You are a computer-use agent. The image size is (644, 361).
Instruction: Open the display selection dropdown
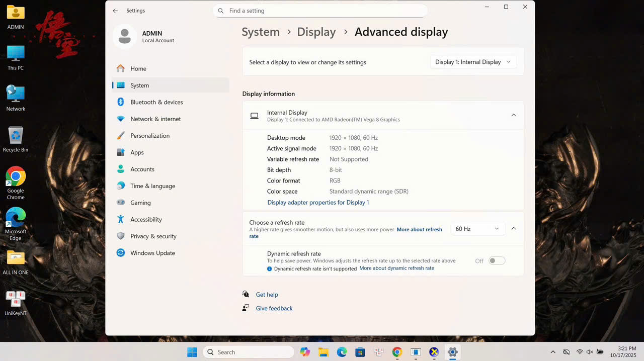(473, 62)
